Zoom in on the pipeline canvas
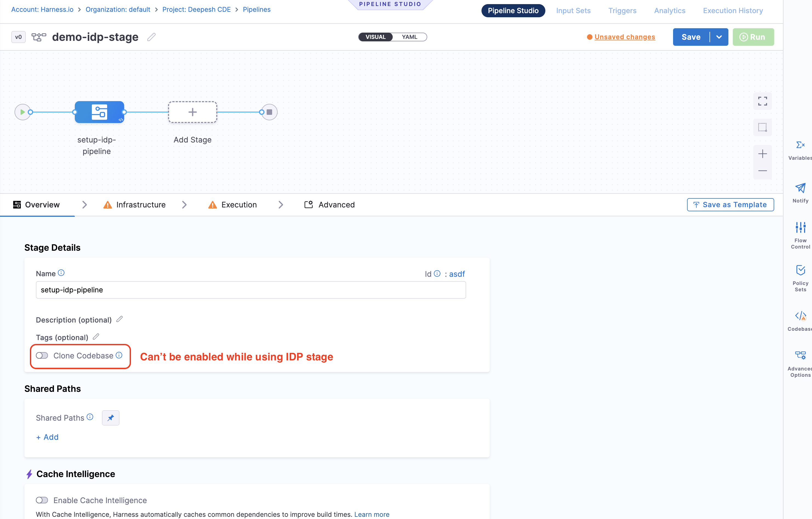The height and width of the screenshot is (519, 812). click(762, 154)
